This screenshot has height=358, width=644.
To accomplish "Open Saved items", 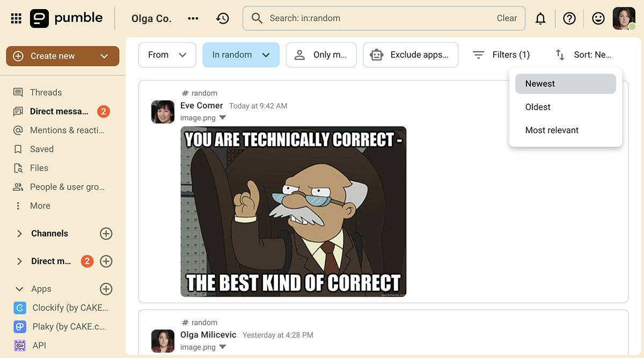I will click(42, 149).
